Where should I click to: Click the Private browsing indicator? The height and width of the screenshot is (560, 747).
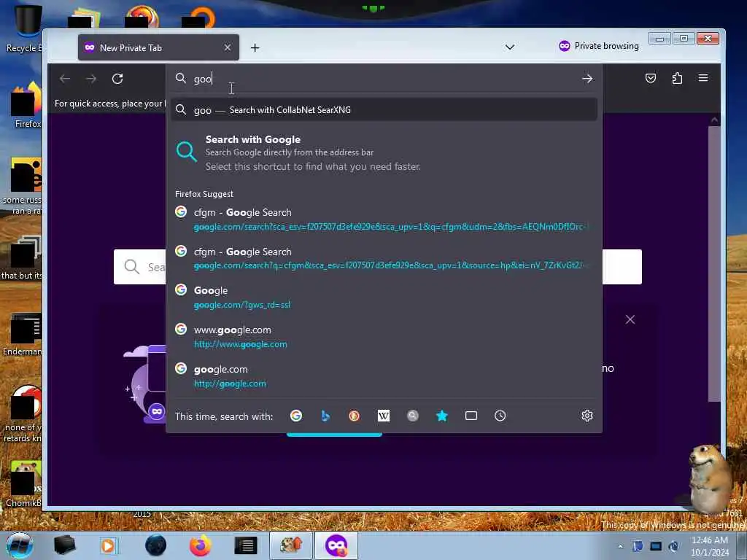point(598,46)
